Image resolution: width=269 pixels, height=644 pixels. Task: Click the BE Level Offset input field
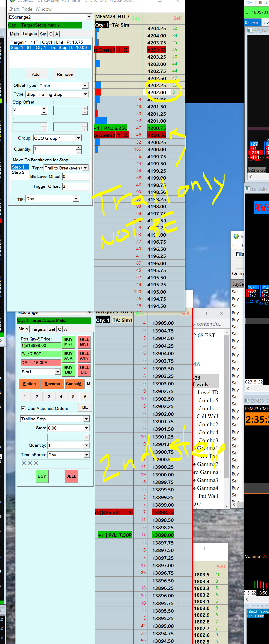(76, 177)
